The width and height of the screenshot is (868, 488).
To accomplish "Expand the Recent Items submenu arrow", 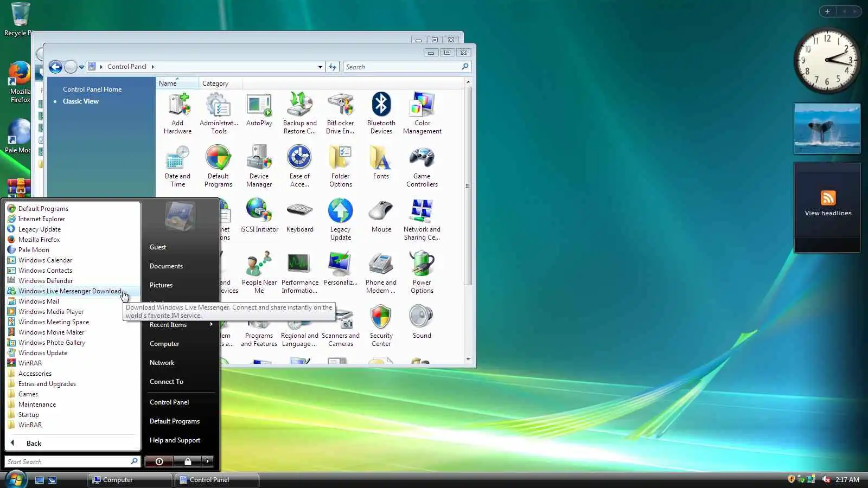I will tap(211, 325).
